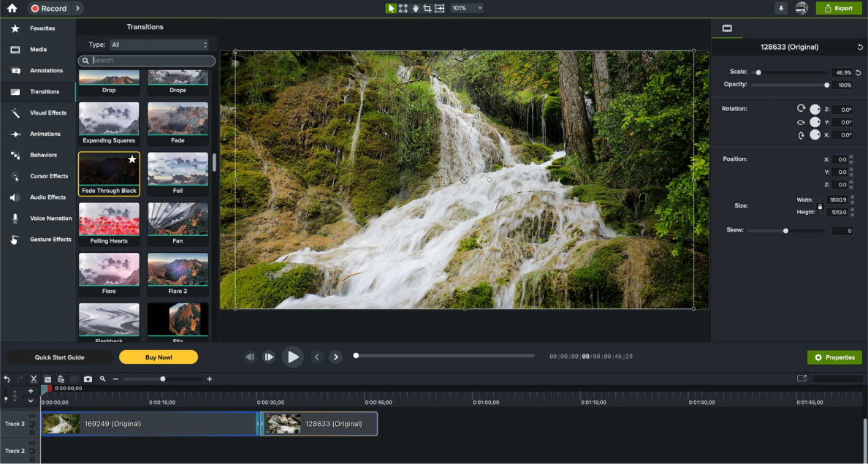Increase Position X with stepper
Image resolution: width=868 pixels, height=464 pixels.
851,157
